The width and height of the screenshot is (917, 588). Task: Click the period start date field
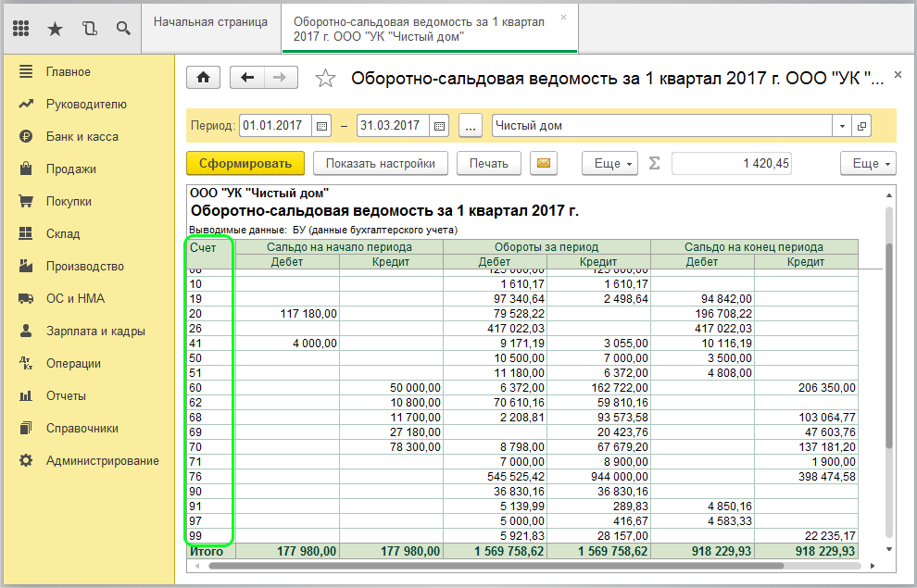[x=275, y=126]
